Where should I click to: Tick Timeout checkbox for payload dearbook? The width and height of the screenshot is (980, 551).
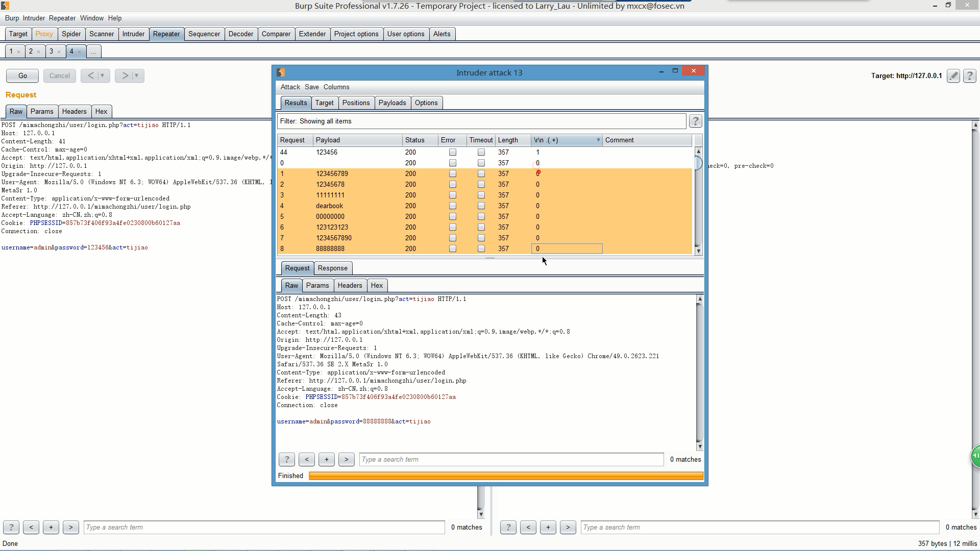coord(481,206)
